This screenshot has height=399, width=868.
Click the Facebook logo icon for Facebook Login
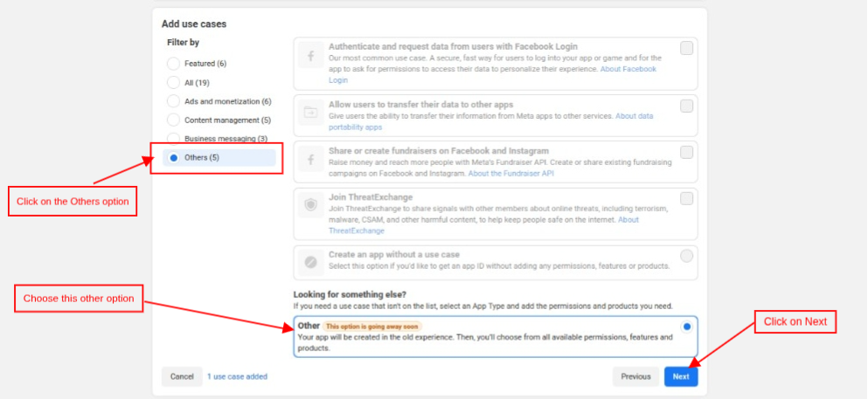pyautogui.click(x=311, y=55)
